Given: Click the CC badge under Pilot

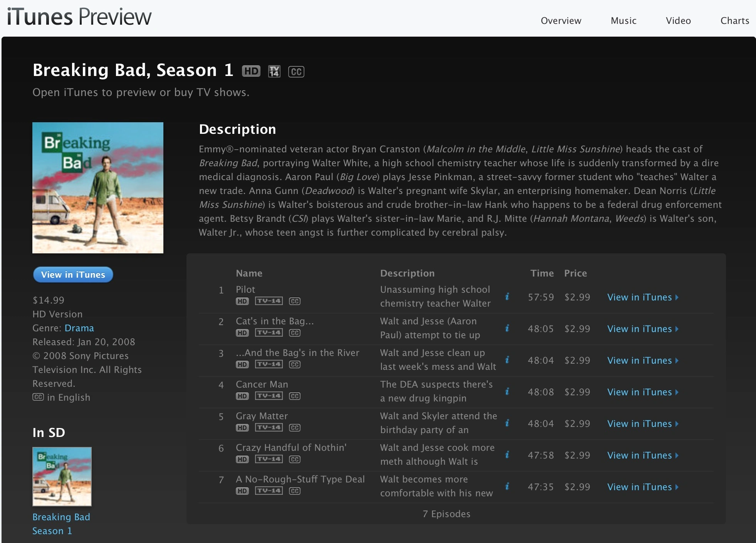Looking at the screenshot, I should [295, 301].
